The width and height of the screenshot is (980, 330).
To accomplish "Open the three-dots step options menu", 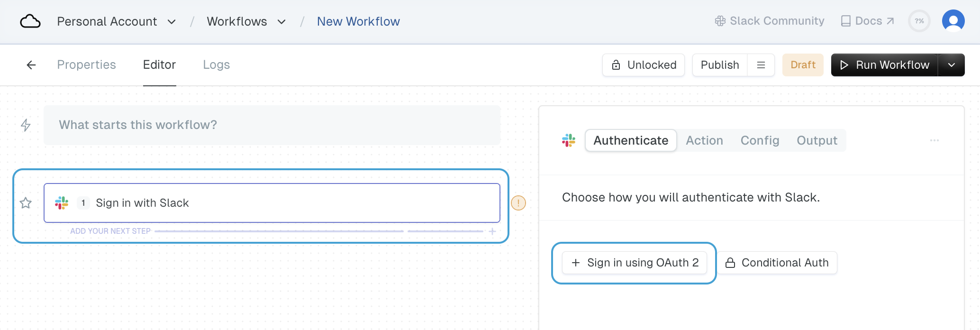I will (x=934, y=140).
